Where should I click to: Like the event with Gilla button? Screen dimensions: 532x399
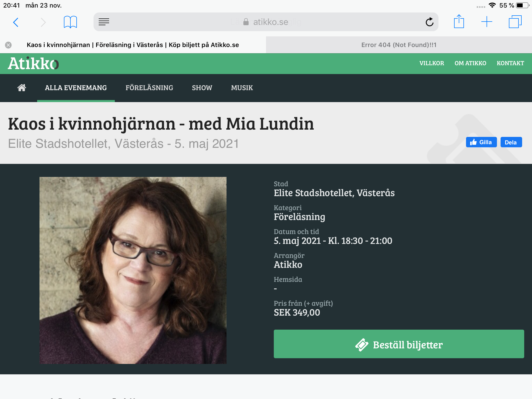tap(481, 142)
